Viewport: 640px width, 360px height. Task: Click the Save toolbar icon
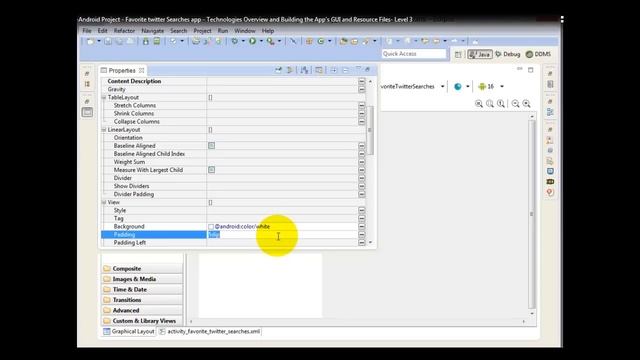[108, 41]
